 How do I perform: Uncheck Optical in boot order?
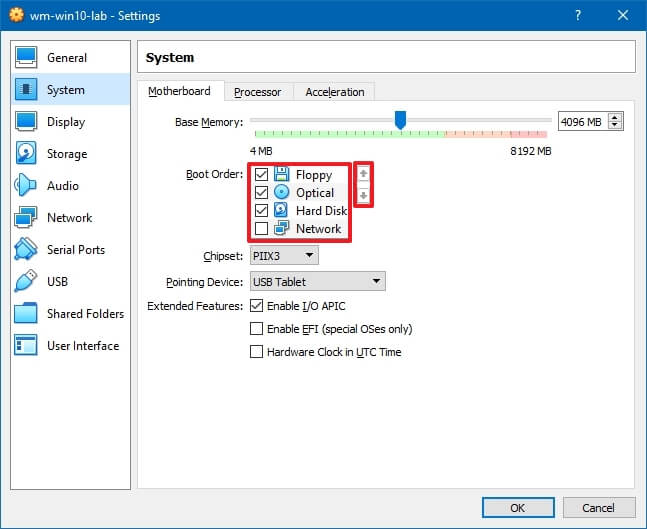click(x=261, y=193)
